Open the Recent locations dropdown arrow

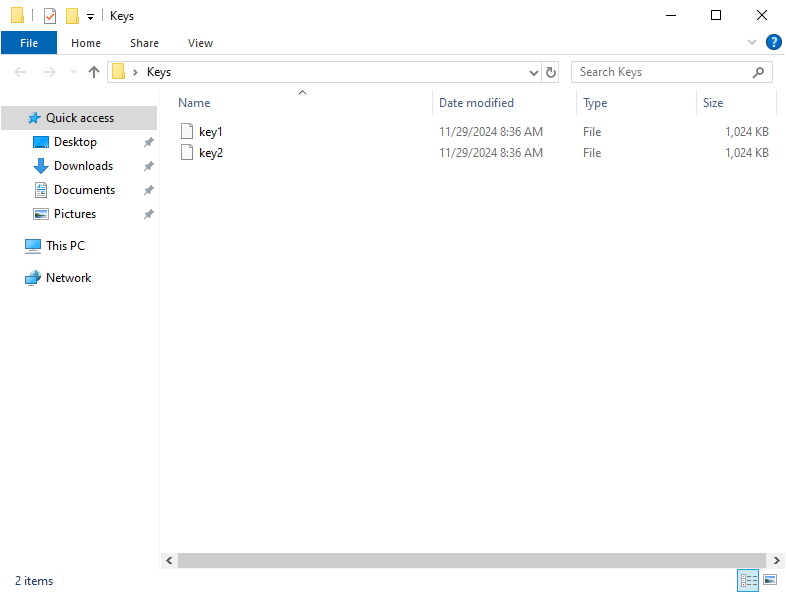73,72
